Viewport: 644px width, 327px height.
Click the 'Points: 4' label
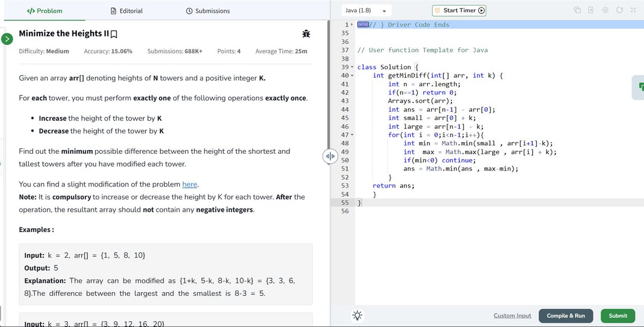pos(229,51)
